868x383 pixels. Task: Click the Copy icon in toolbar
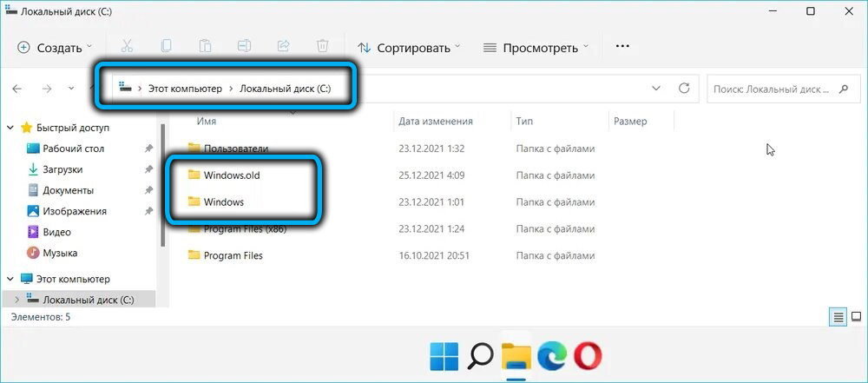click(166, 47)
